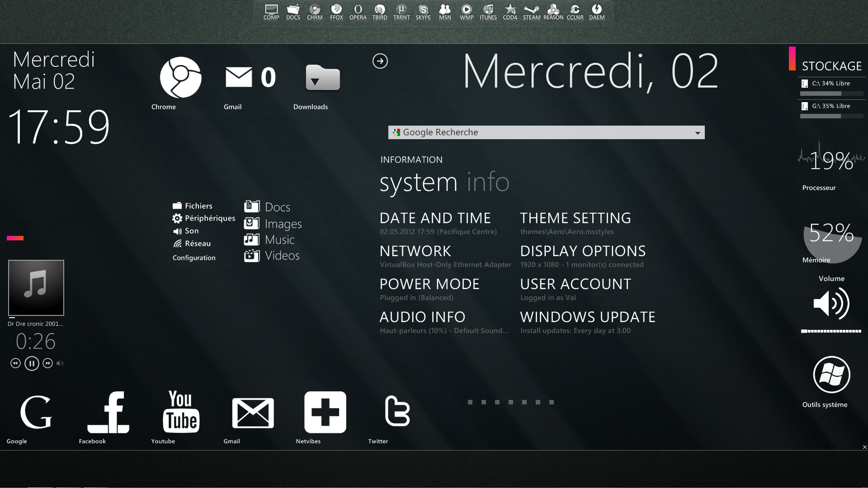Click the small close x at bottom right

(865, 447)
